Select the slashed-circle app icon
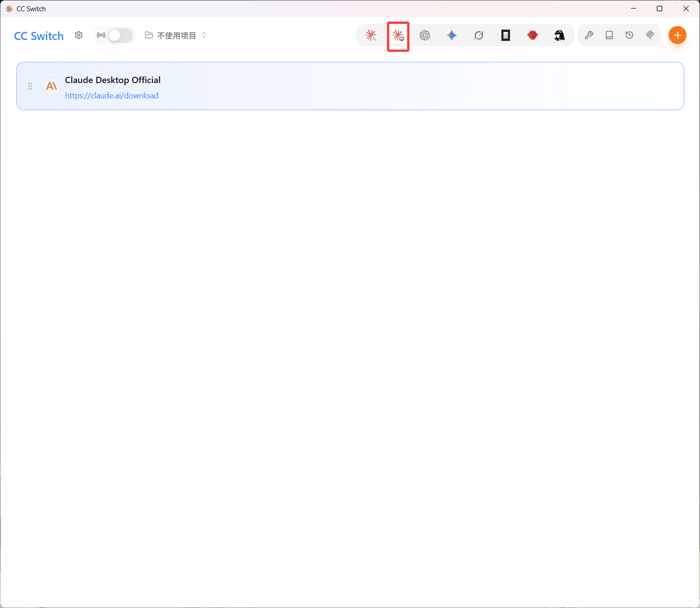The height and width of the screenshot is (608, 700). click(x=479, y=35)
